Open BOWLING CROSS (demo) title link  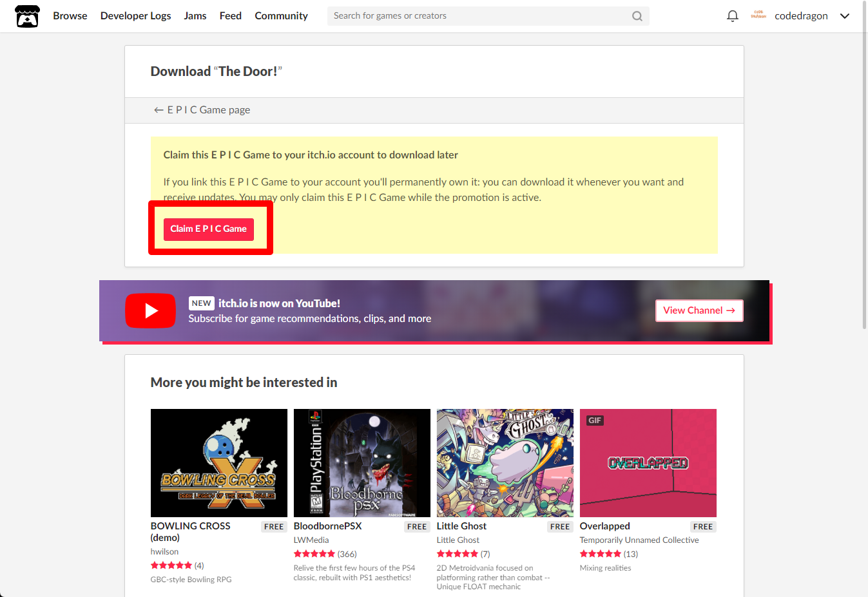click(x=191, y=532)
